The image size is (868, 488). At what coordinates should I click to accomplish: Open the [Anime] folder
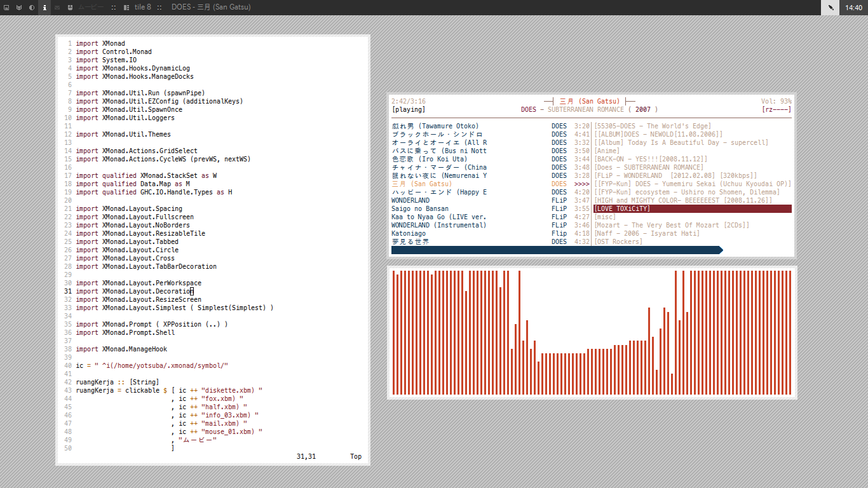pyautogui.click(x=607, y=151)
